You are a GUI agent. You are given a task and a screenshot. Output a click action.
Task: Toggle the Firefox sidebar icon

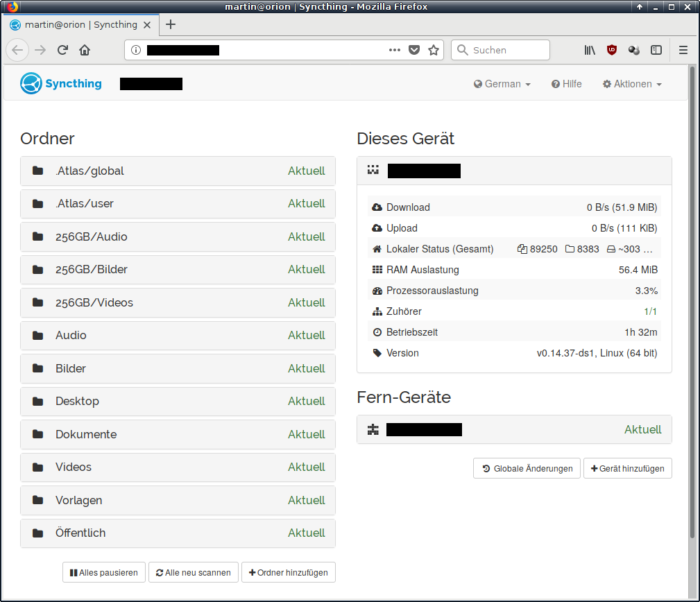click(656, 50)
